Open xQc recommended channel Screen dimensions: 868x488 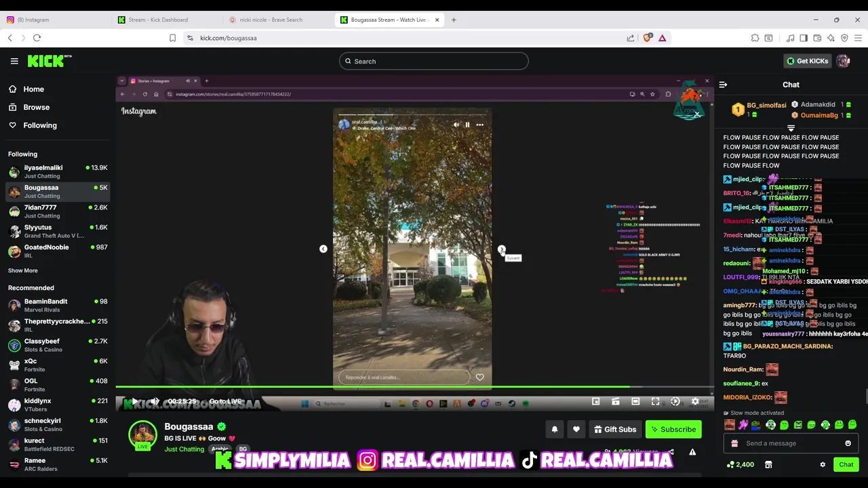[x=58, y=365]
